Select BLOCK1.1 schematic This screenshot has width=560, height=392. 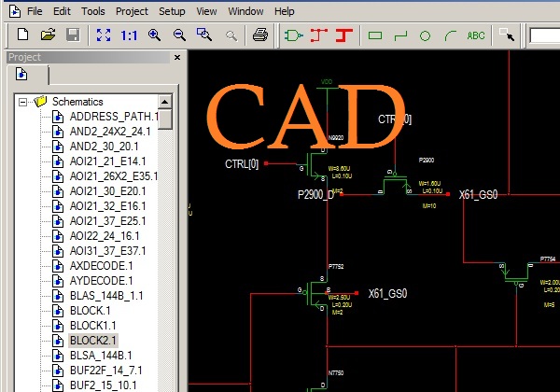tap(92, 326)
